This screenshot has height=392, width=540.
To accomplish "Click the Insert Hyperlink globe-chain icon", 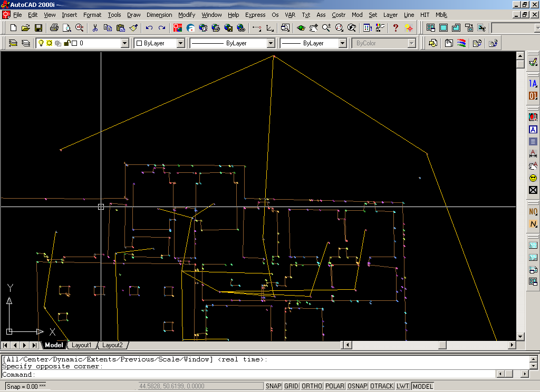I will (240, 28).
